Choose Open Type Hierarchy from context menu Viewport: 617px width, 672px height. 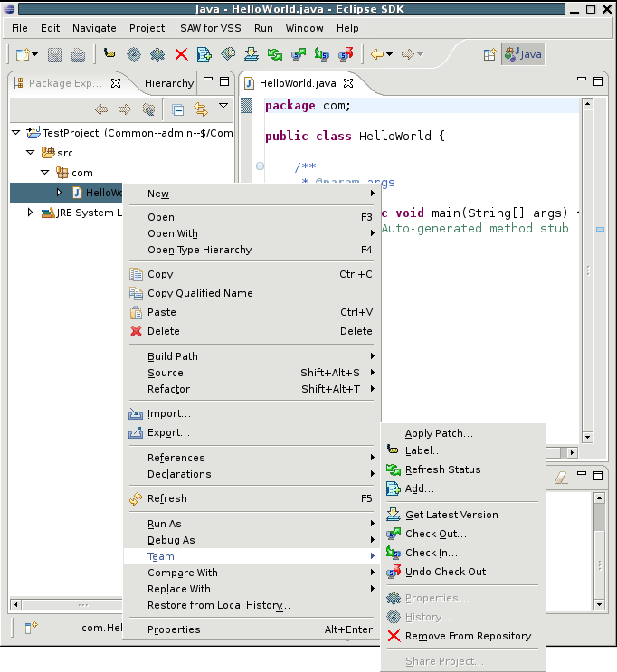(x=252, y=250)
